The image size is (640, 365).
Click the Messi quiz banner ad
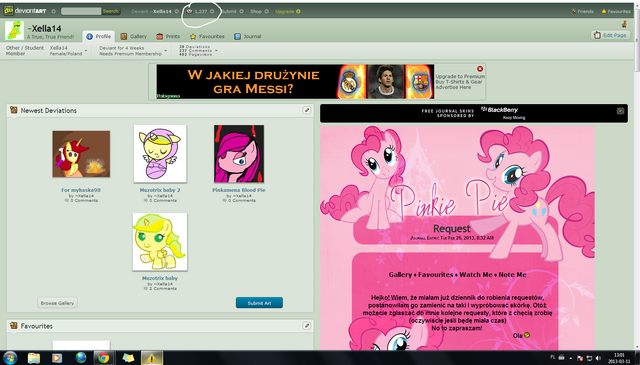coord(295,82)
